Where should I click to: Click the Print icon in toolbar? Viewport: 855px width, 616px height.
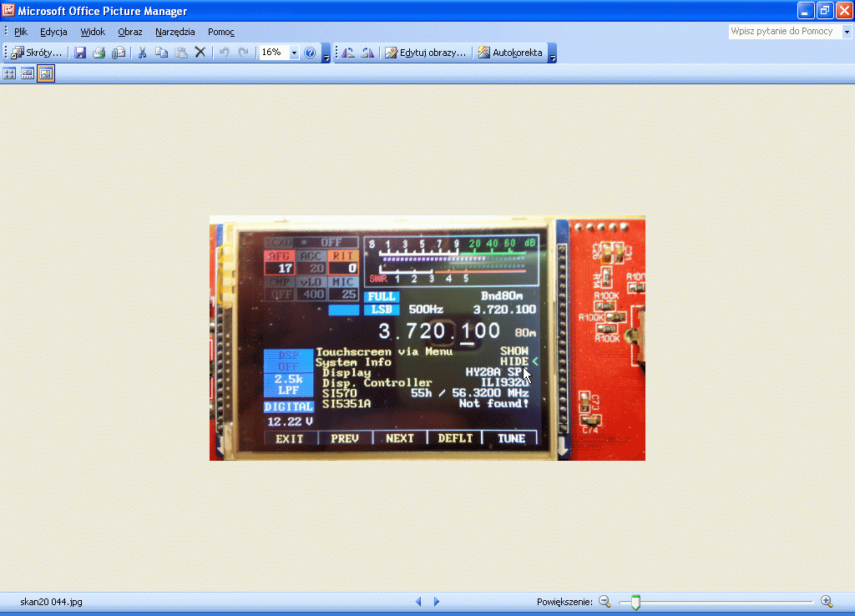click(x=99, y=53)
